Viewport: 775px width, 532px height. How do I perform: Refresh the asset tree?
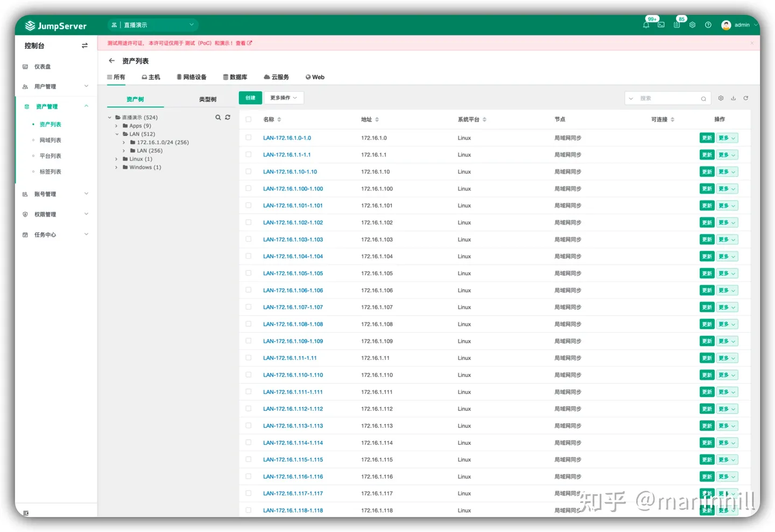228,117
